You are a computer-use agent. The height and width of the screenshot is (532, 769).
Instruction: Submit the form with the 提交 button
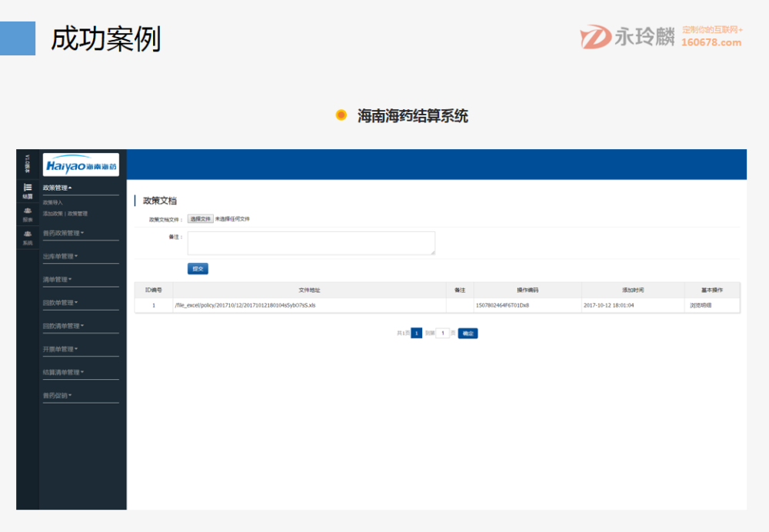pos(197,268)
